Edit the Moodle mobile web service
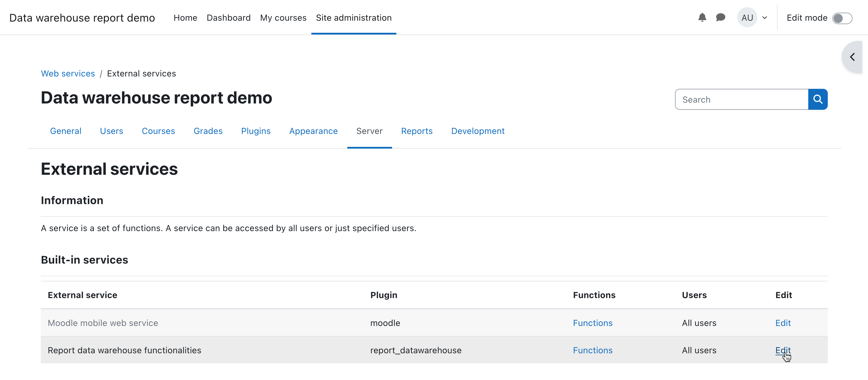 point(783,323)
